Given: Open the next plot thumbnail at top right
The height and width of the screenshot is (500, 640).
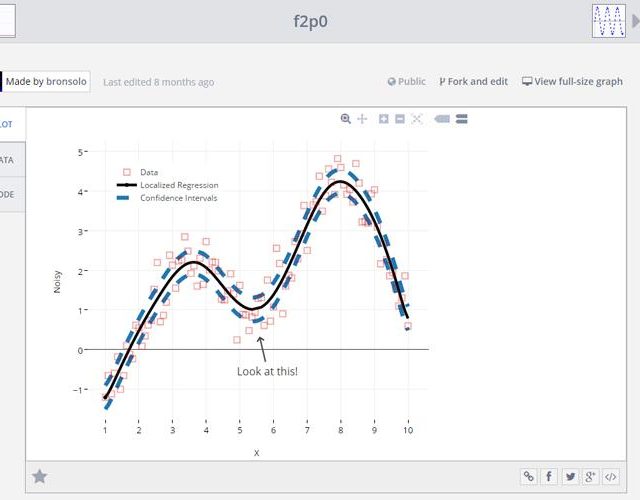Looking at the screenshot, I should tap(609, 21).
